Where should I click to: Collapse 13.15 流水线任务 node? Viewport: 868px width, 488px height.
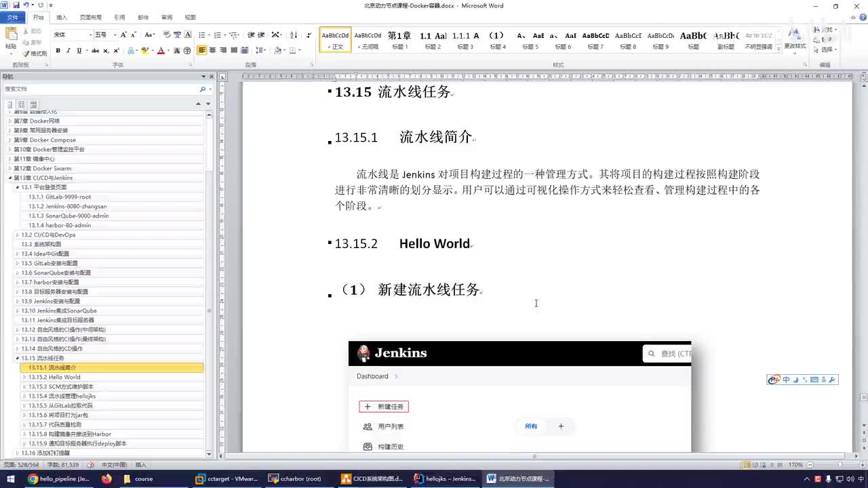tap(17, 358)
